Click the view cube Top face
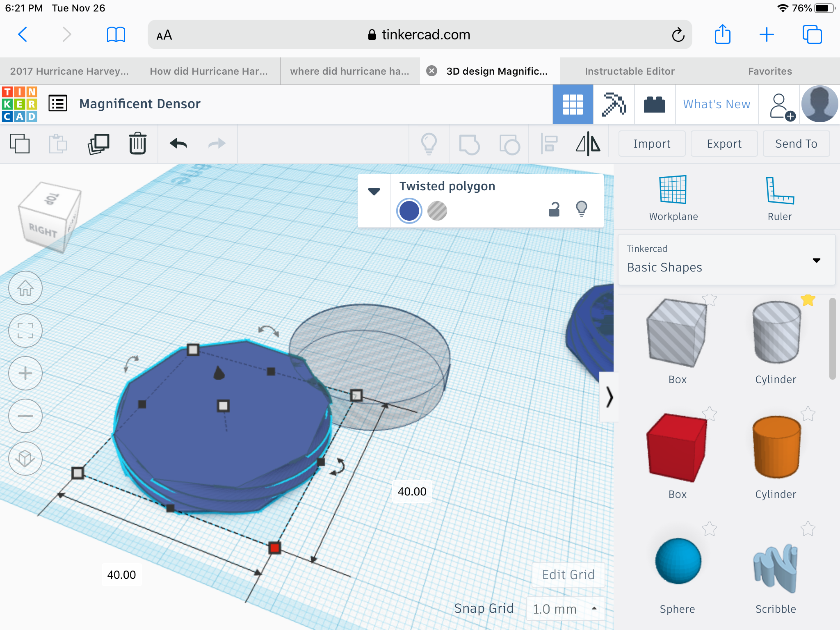This screenshot has height=630, width=840. 51,199
